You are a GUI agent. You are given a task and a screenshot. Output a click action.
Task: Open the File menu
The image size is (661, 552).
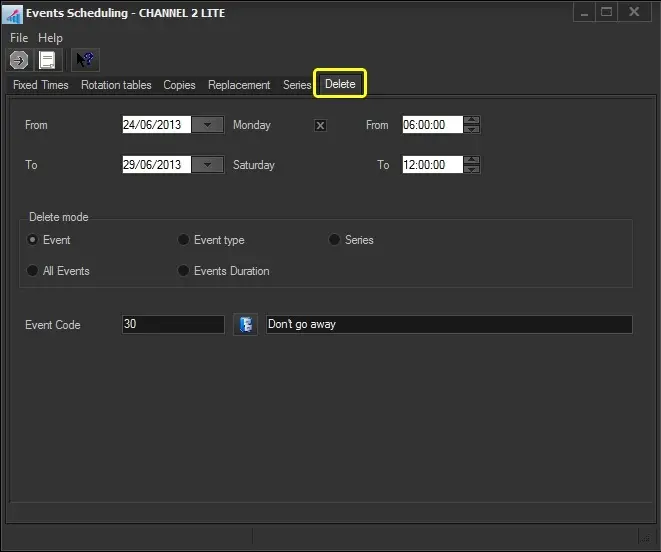click(x=19, y=38)
